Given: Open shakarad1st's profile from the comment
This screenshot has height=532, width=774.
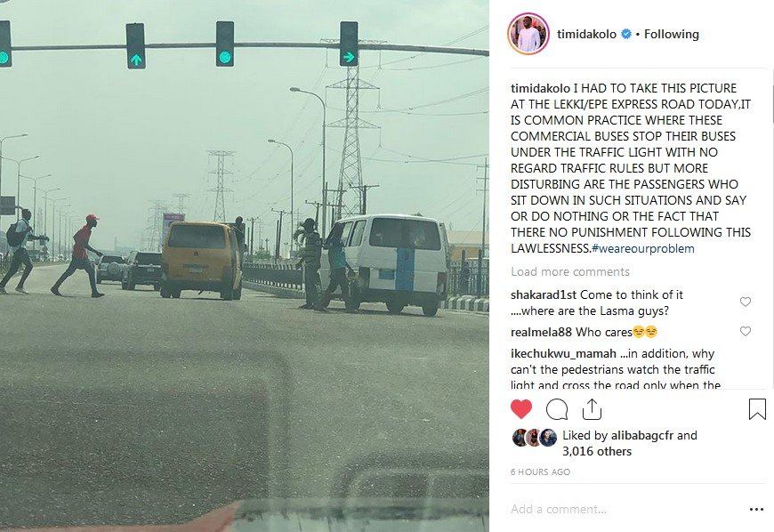Looking at the screenshot, I should click(x=544, y=294).
